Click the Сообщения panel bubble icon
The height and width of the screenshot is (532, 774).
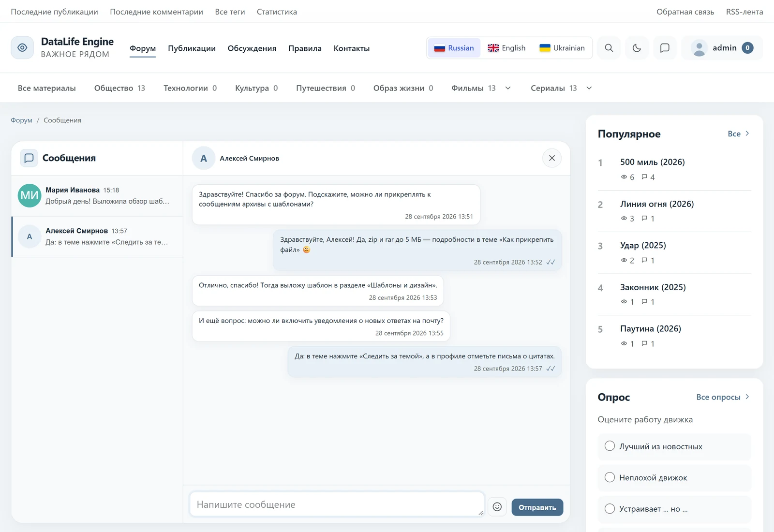pos(29,158)
